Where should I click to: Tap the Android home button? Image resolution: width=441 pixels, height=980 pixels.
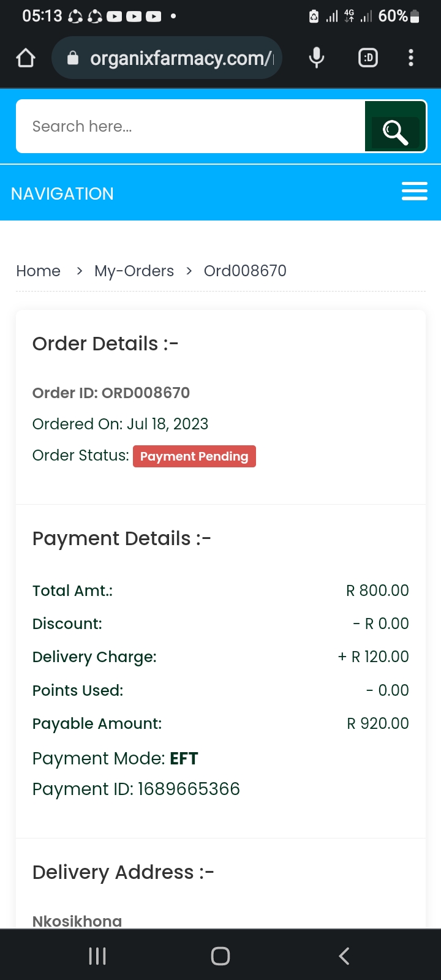pos(221,956)
